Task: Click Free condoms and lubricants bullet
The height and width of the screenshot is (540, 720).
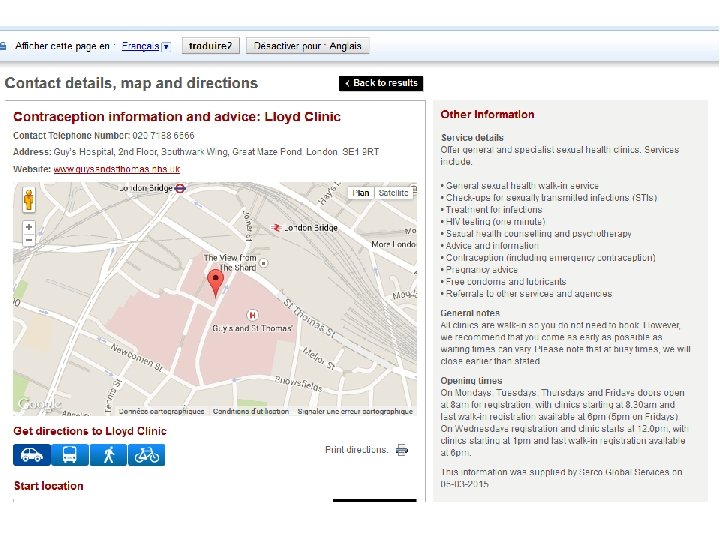Action: tap(503, 281)
